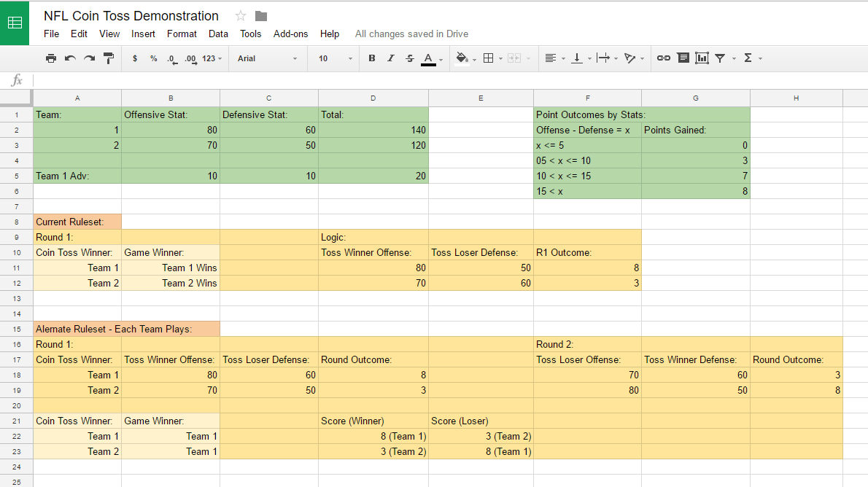Image resolution: width=868 pixels, height=487 pixels.
Task: Select cell 'Team 1 Adv:'
Action: click(77, 176)
